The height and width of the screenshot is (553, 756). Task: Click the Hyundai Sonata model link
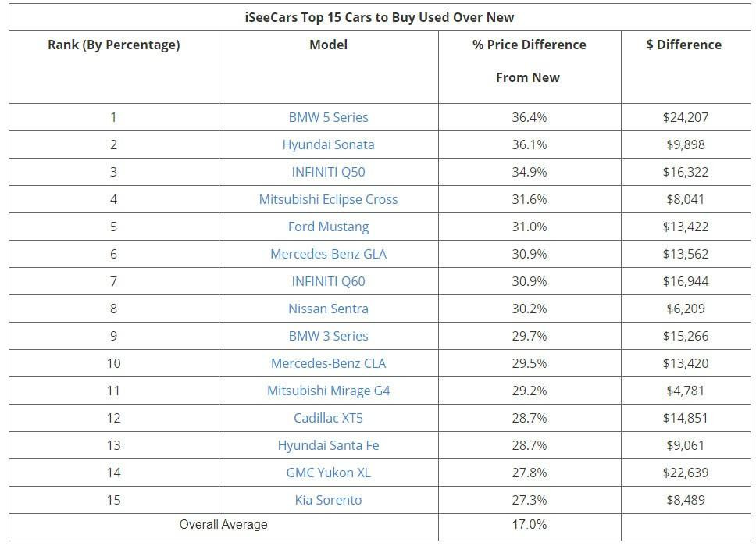tap(328, 144)
